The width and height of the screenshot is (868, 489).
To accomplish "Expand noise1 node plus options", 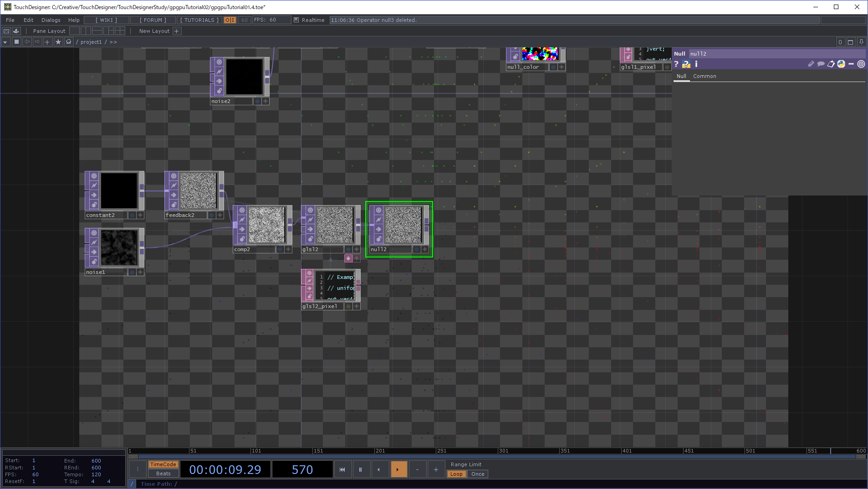I will pyautogui.click(x=140, y=272).
